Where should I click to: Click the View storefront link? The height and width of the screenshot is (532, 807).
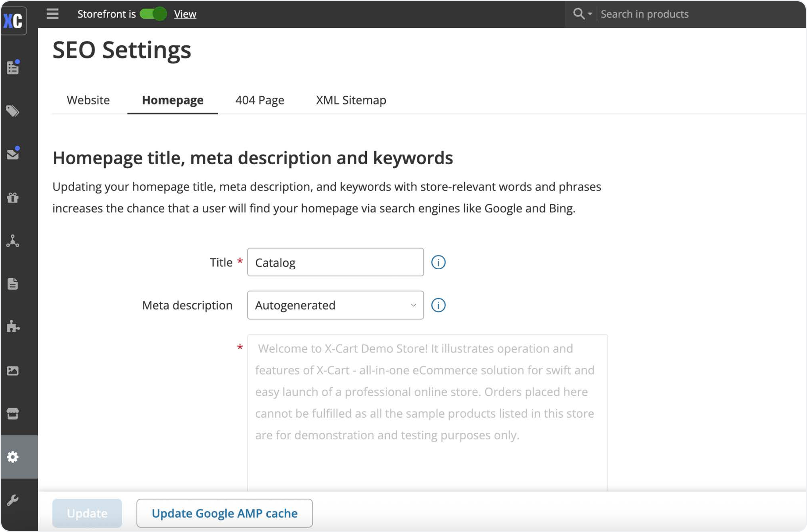(185, 14)
